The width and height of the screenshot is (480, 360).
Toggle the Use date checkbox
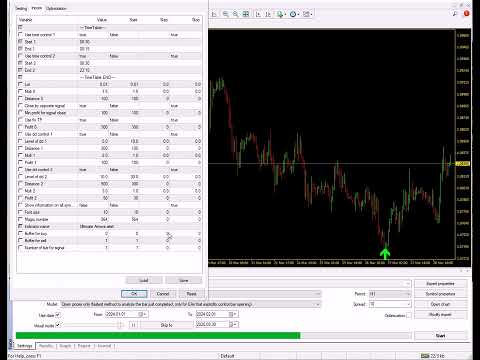coord(58,315)
